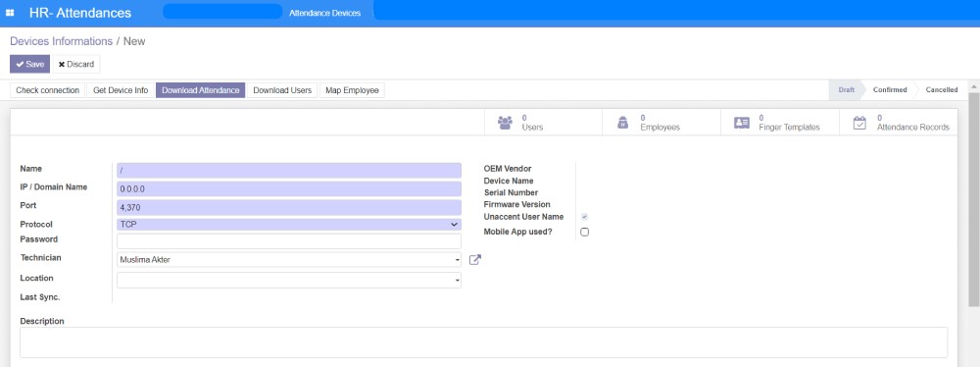Image resolution: width=980 pixels, height=367 pixels.
Task: Click the Discard button
Action: click(x=76, y=64)
